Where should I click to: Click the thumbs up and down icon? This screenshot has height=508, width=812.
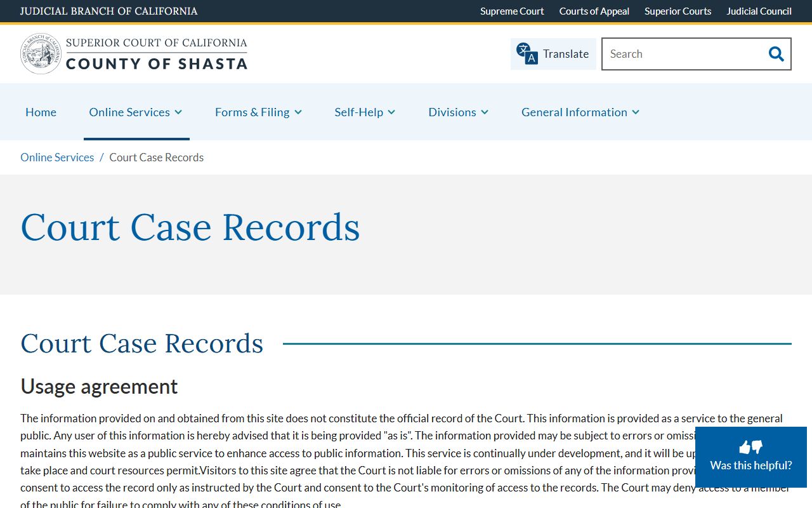[x=751, y=447]
